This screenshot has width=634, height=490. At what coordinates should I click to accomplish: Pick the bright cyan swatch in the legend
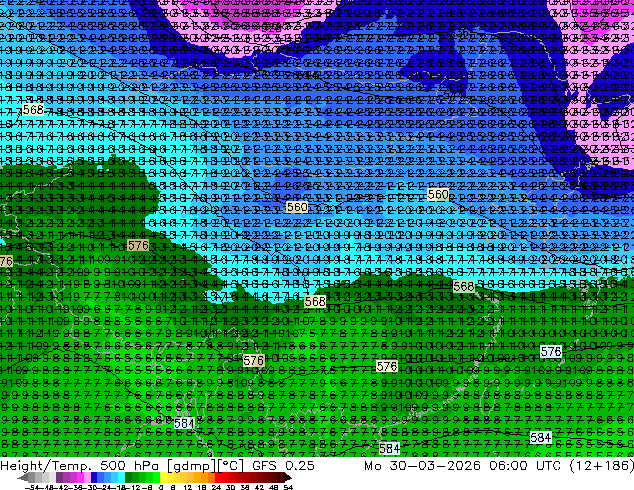coord(122,478)
